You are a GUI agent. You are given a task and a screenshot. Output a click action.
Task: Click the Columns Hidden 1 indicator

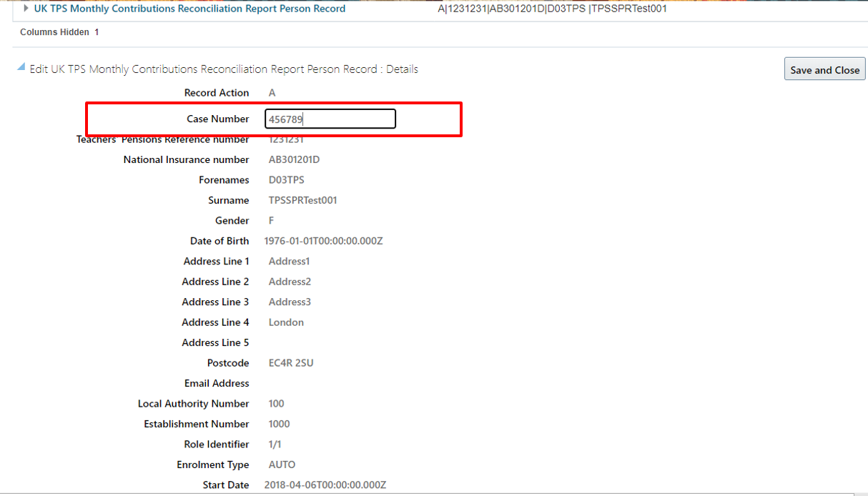59,32
